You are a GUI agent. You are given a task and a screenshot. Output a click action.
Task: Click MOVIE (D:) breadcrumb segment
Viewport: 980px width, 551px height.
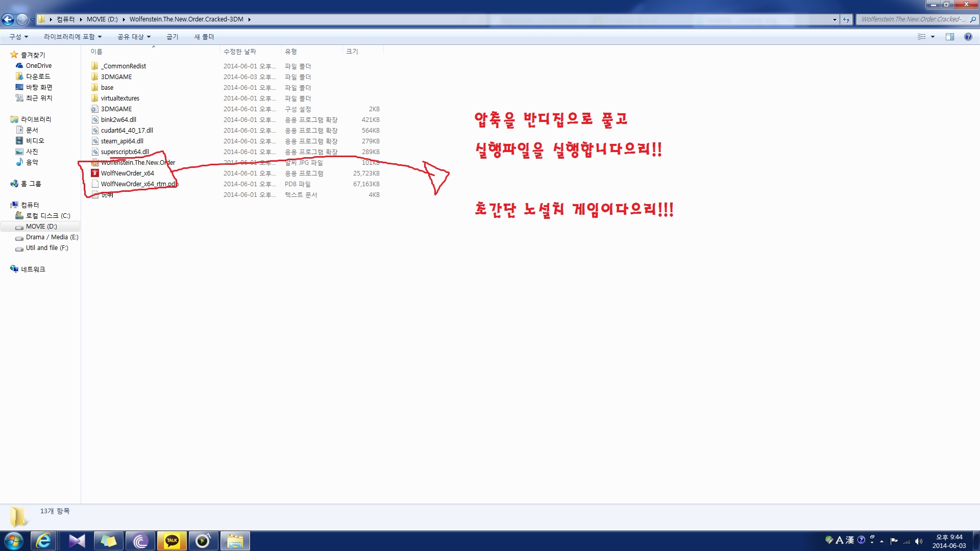point(102,19)
